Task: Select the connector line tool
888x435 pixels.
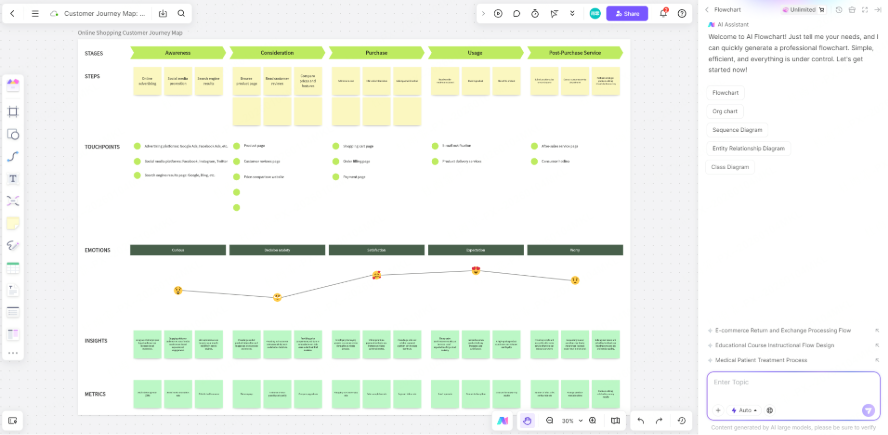Action: (x=13, y=156)
